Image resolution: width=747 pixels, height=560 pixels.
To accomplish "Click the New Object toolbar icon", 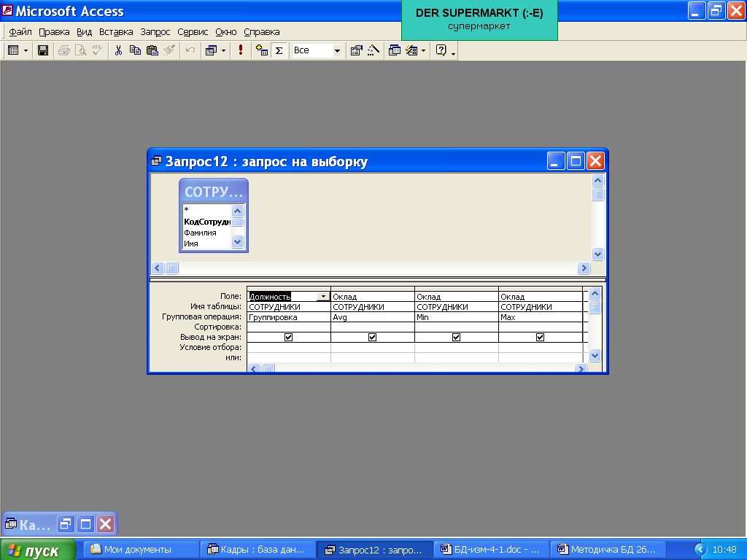I will click(411, 50).
